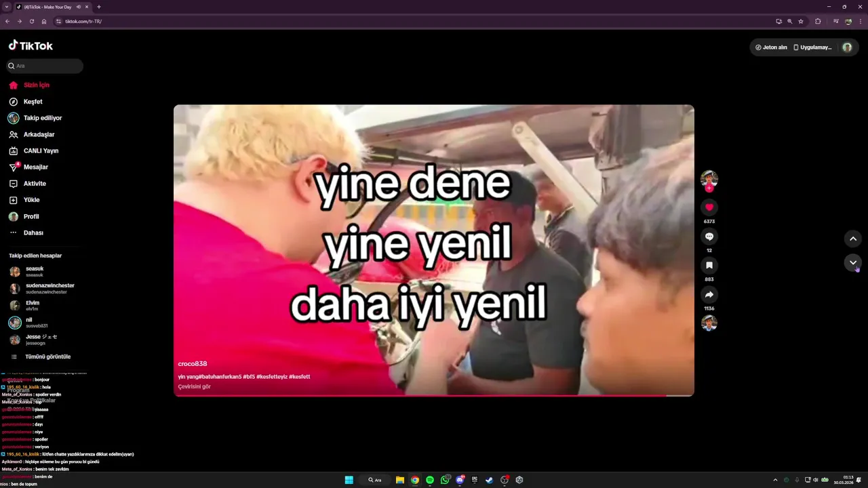
Task: Open Chrome three-dot menu
Action: (861, 21)
